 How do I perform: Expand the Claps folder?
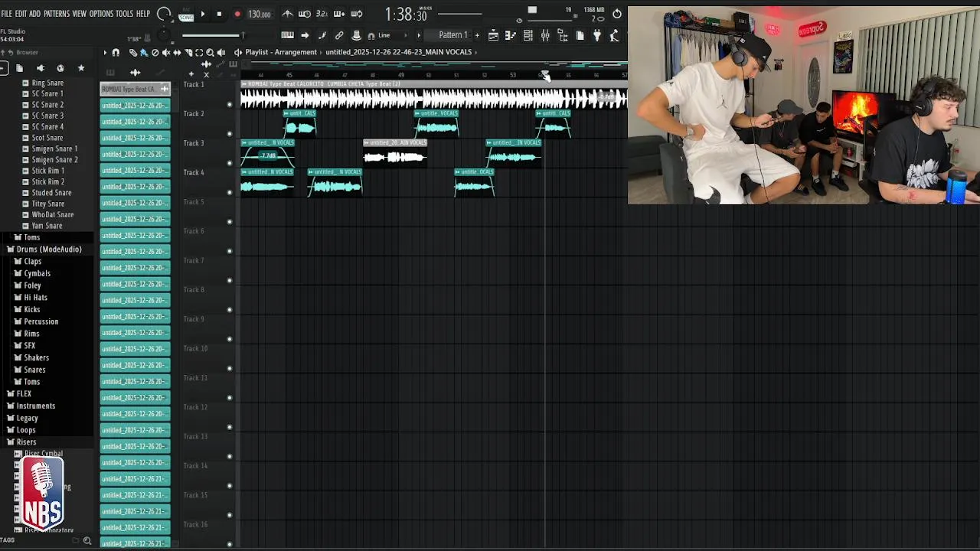(32, 262)
